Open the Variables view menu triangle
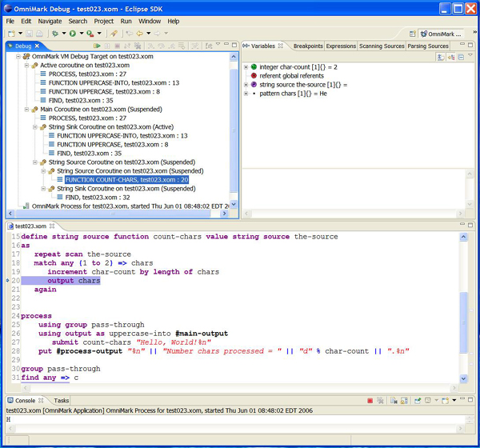 [x=470, y=55]
